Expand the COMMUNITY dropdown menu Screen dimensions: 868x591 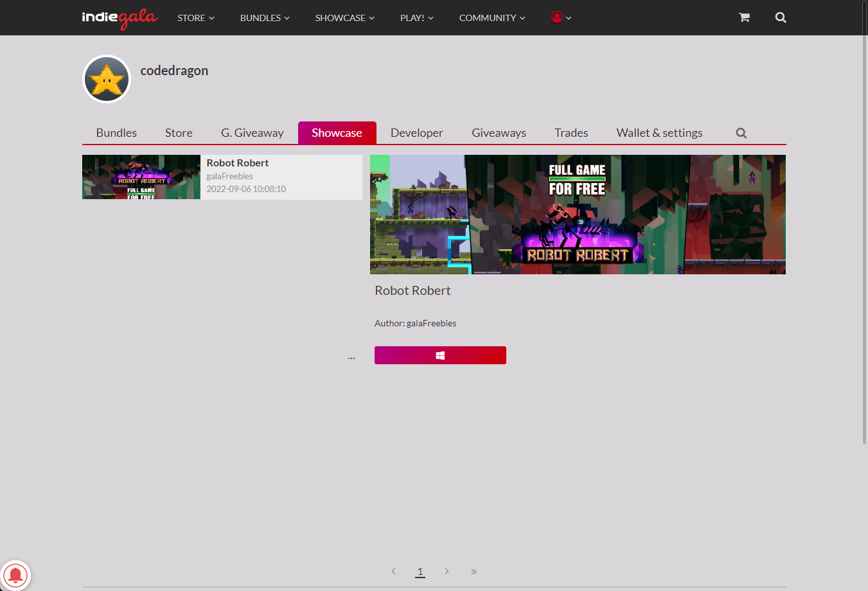(492, 18)
